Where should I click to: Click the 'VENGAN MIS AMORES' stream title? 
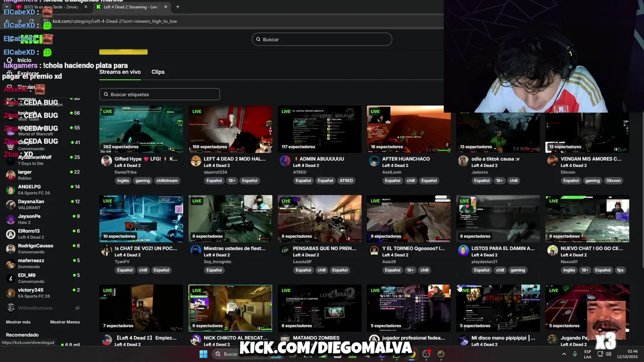(x=591, y=159)
